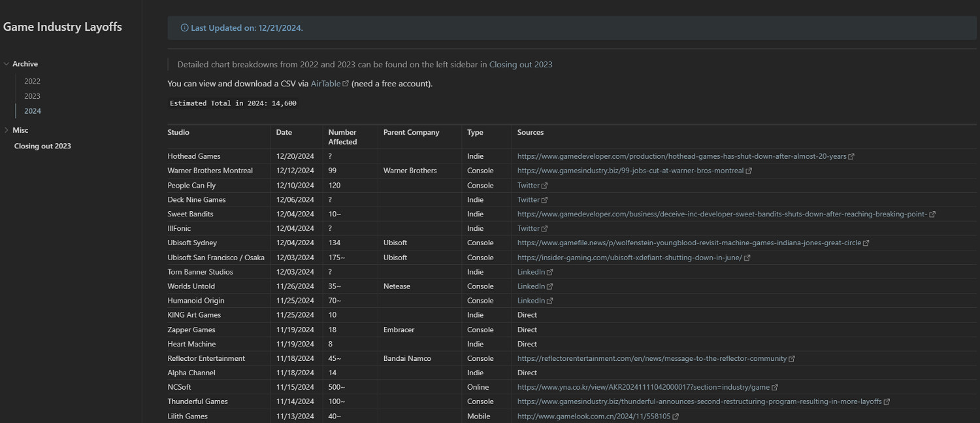Collapse the Archive section chevron
This screenshot has width=980, height=423.
[7, 64]
